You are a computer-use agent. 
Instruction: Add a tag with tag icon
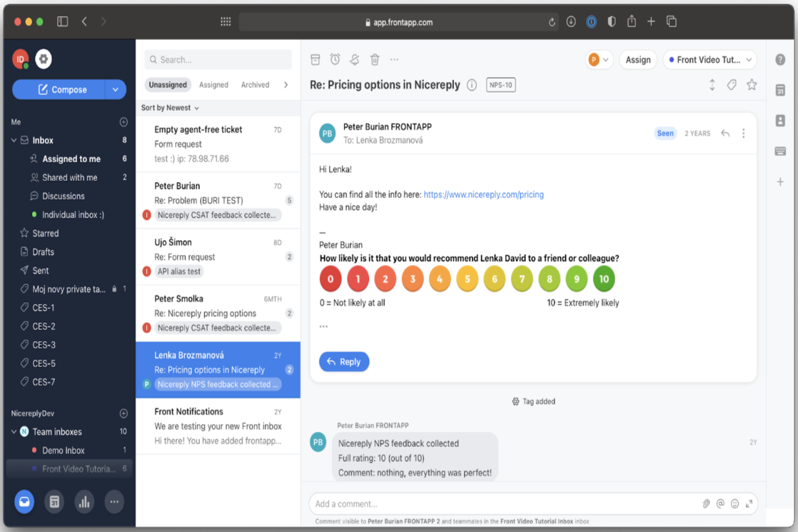[732, 85]
